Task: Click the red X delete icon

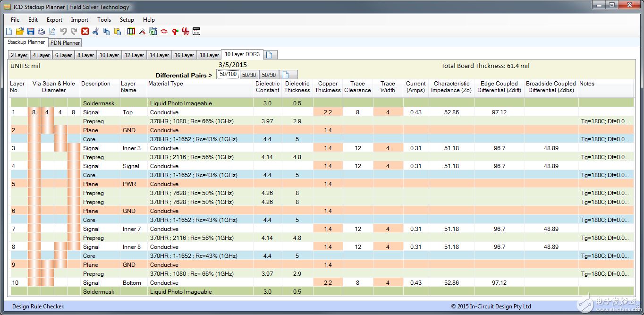Action: tap(85, 32)
